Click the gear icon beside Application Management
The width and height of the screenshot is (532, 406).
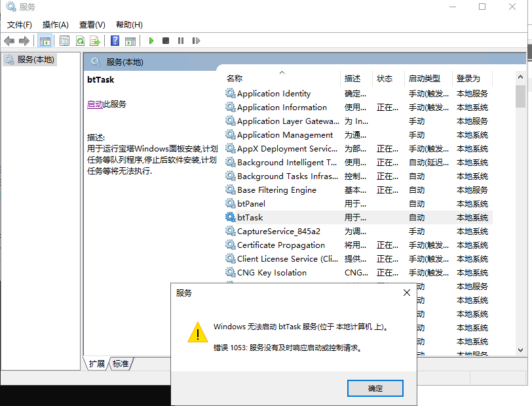pyautogui.click(x=231, y=135)
